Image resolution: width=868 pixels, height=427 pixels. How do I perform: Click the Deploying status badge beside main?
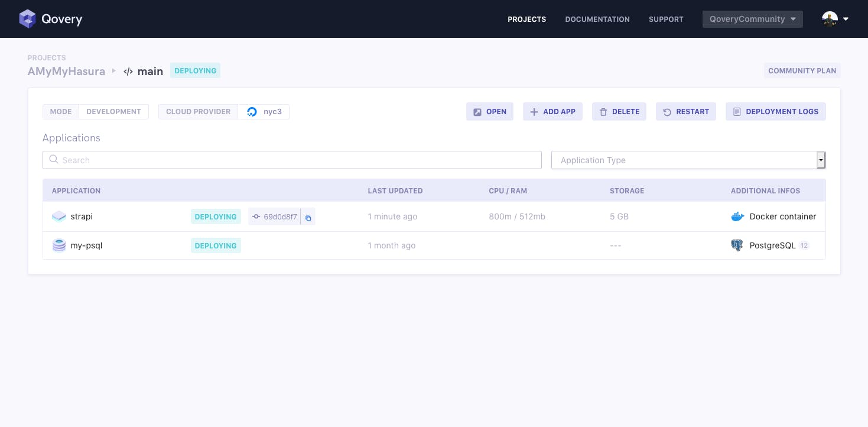pyautogui.click(x=196, y=70)
